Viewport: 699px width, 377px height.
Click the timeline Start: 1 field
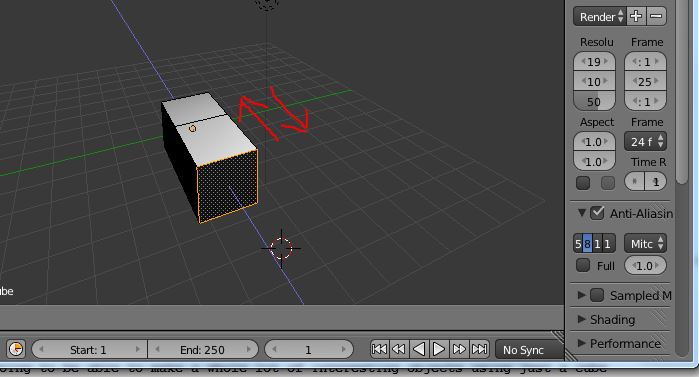coord(89,349)
